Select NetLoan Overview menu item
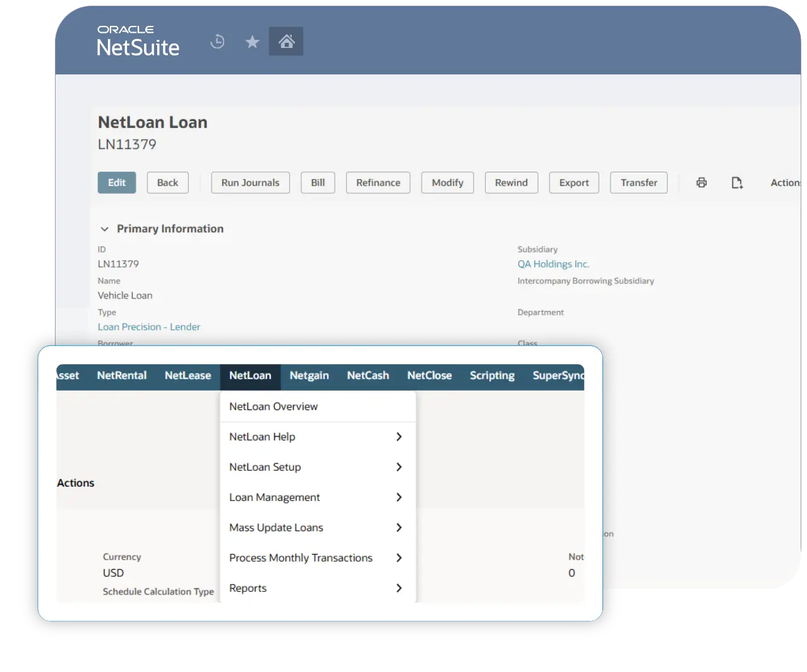807x672 pixels. click(x=318, y=406)
